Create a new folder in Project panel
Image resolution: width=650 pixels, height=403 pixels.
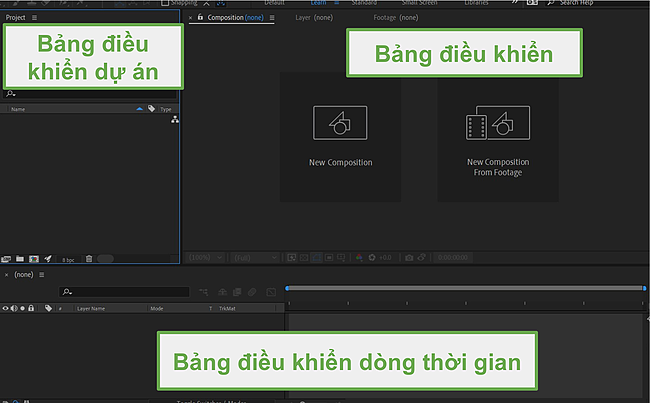(20, 259)
